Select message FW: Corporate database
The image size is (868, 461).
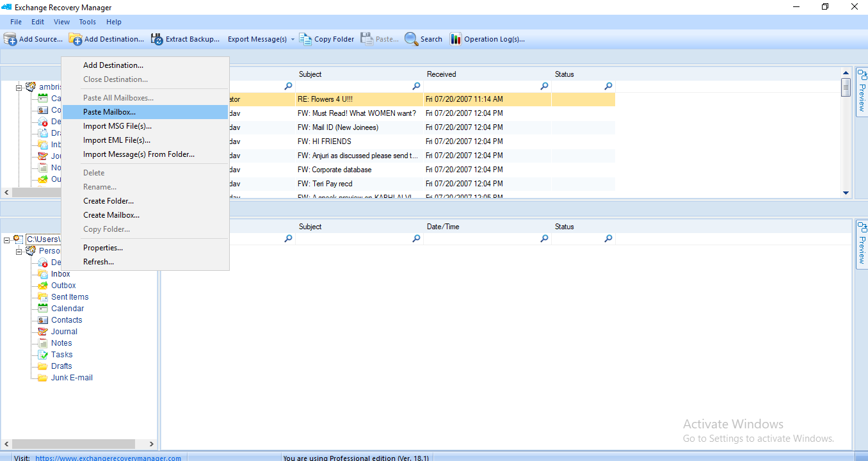click(334, 170)
